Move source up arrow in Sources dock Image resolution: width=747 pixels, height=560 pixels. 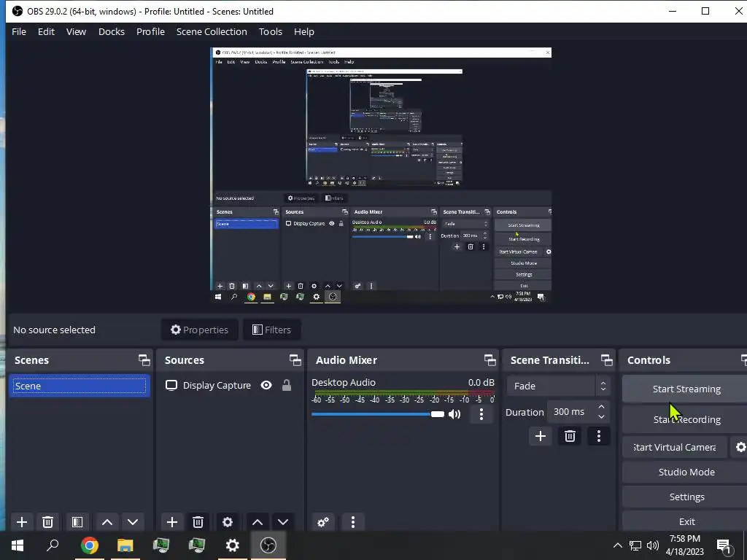point(258,522)
